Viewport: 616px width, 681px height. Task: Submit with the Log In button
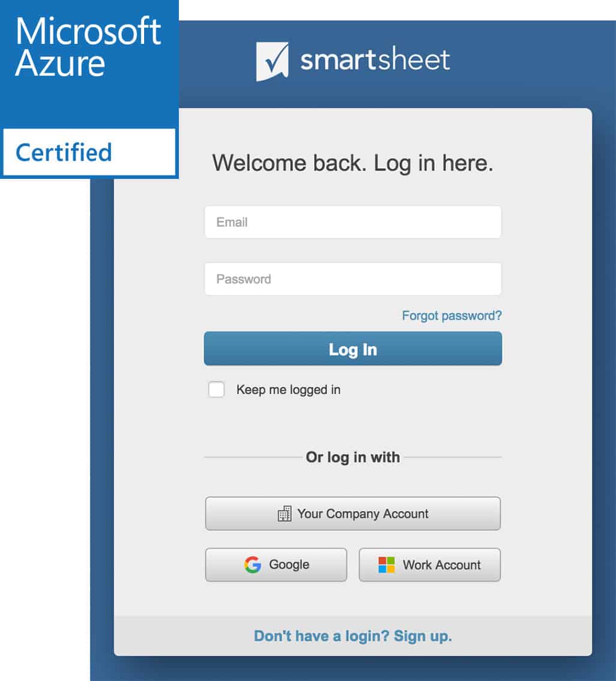(353, 349)
